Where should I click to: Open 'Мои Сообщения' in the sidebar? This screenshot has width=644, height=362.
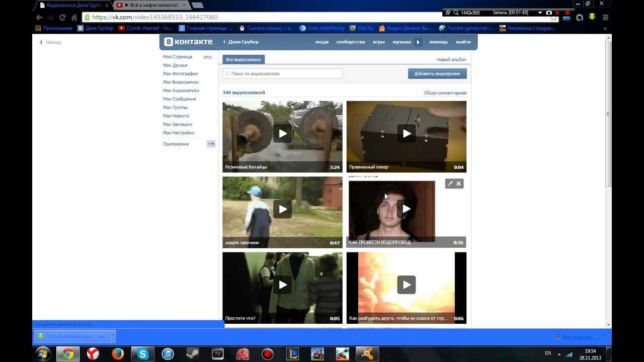[179, 99]
